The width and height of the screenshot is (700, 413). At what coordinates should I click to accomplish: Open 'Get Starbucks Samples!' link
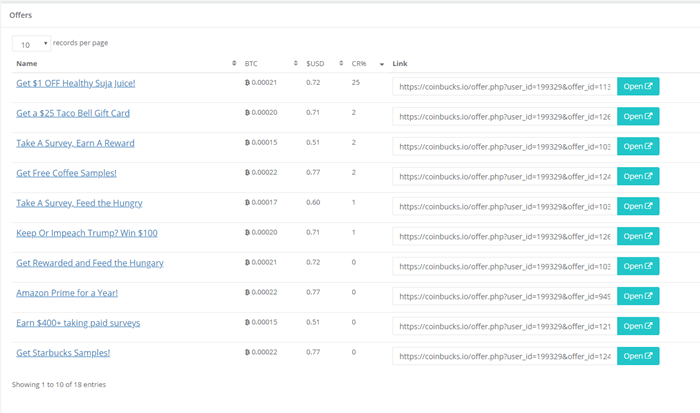click(63, 353)
